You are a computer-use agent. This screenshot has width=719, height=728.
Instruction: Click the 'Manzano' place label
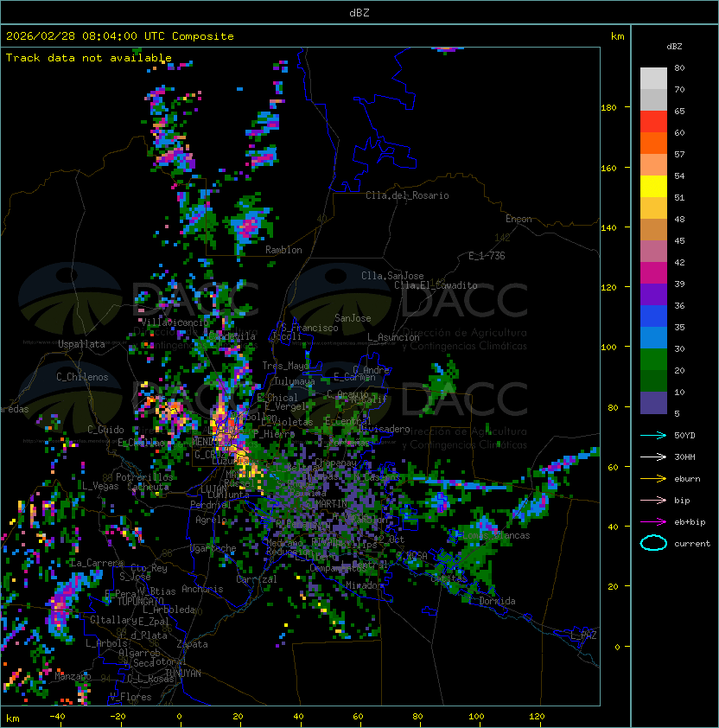pyautogui.click(x=73, y=676)
